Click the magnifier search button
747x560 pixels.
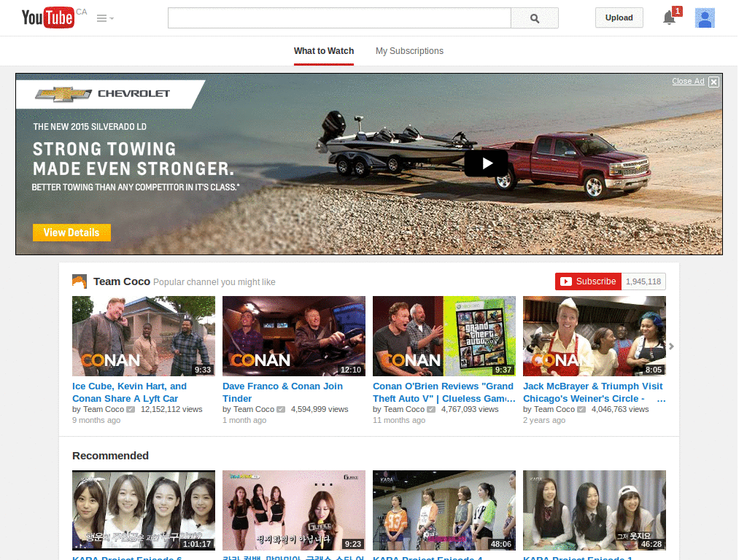535,18
